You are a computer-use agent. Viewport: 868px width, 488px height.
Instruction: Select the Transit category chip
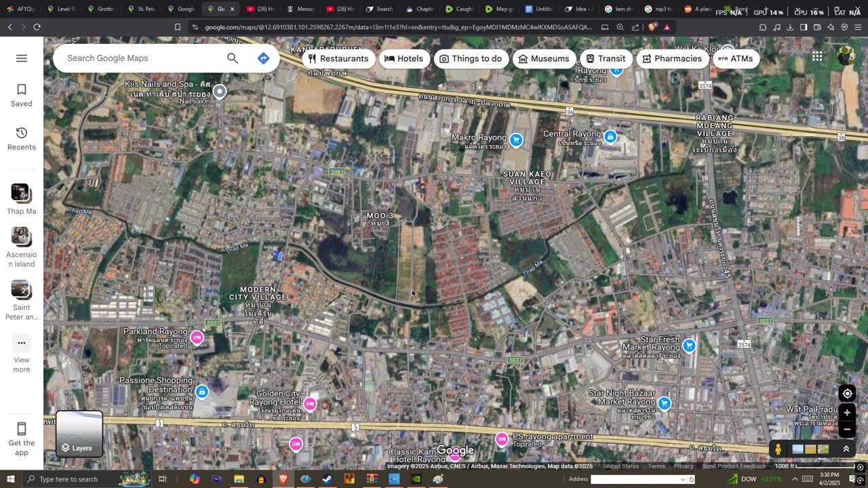point(606,59)
